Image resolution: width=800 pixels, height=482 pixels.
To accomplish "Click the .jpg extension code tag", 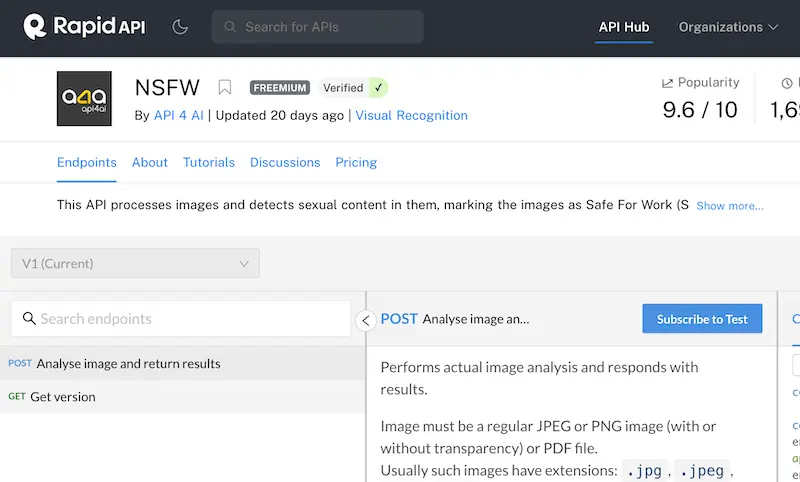I will pyautogui.click(x=644, y=470).
